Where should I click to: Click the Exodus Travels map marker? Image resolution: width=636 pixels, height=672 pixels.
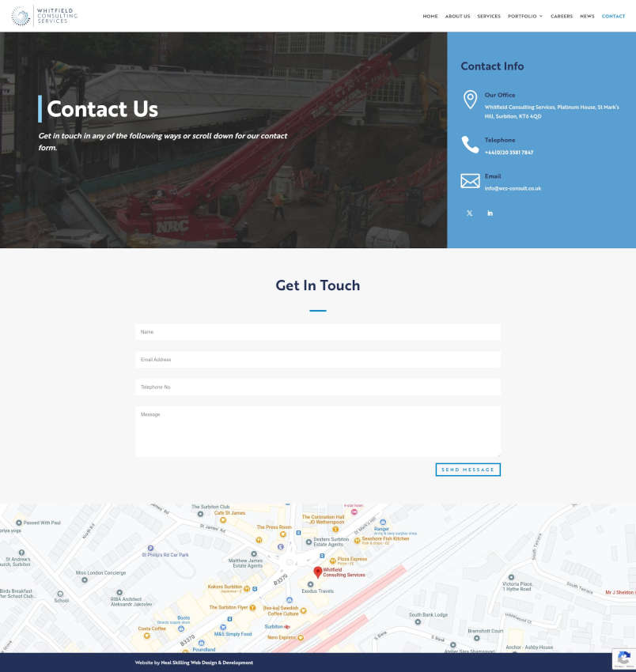(x=311, y=584)
